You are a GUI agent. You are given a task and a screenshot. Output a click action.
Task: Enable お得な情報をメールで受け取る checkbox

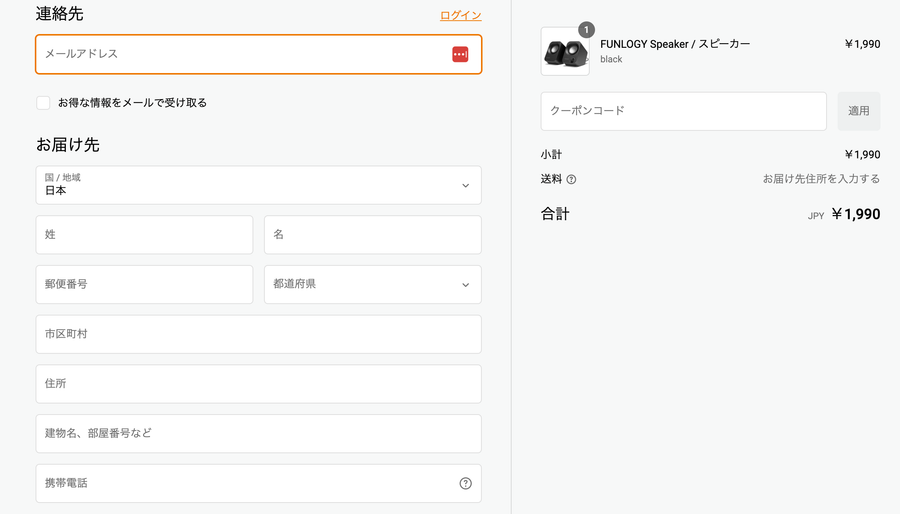coord(43,103)
